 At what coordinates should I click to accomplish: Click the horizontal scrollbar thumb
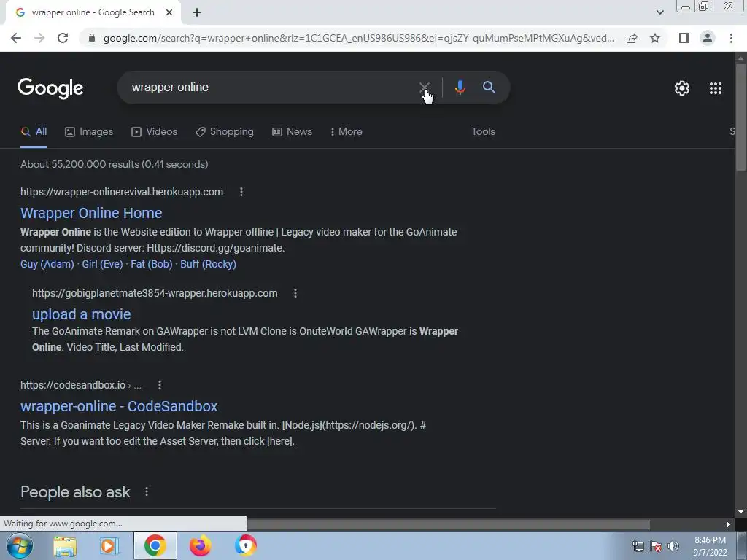point(448,524)
